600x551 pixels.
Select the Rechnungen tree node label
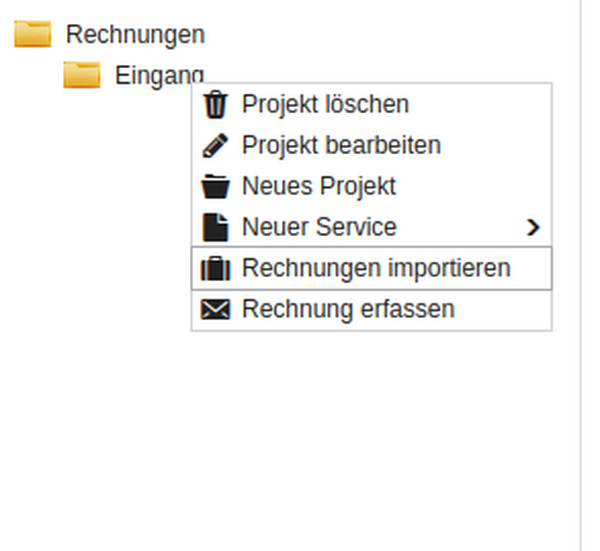point(135,35)
